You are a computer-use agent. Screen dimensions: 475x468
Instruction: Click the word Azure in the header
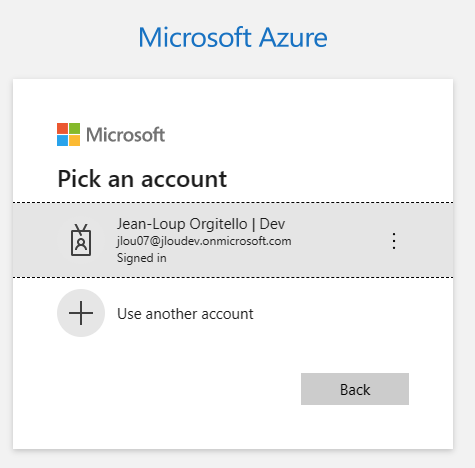pyautogui.click(x=293, y=37)
